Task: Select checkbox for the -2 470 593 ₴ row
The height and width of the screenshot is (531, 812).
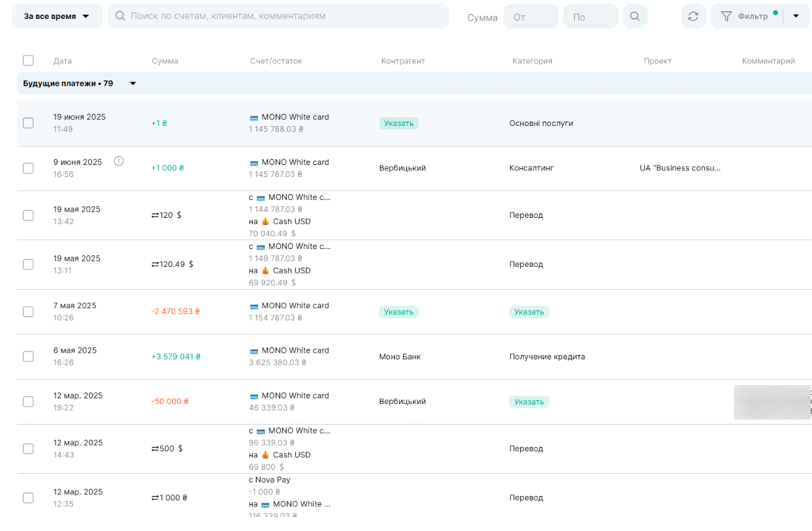Action: pos(29,311)
